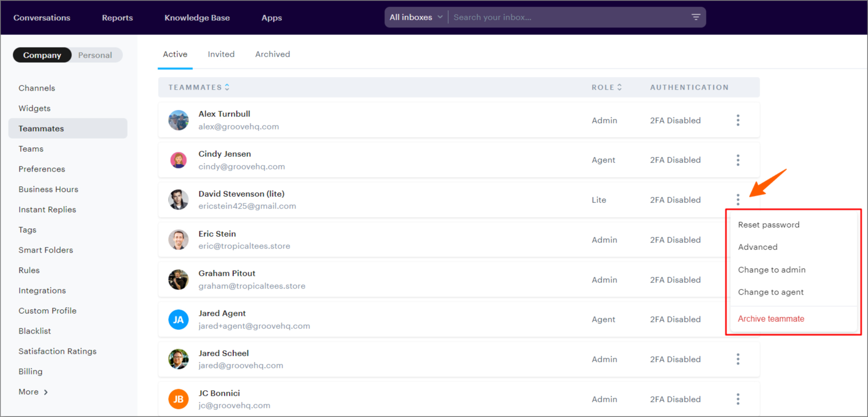This screenshot has width=868, height=417.
Task: Click email alex@groovehq.com
Action: [x=239, y=127]
